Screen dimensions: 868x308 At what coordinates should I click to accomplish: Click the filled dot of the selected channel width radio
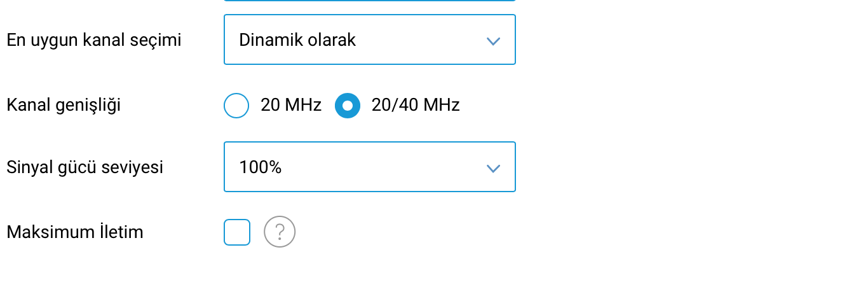(348, 106)
